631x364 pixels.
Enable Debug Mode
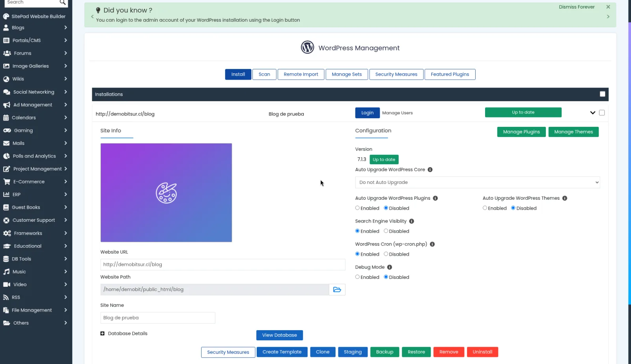click(357, 277)
